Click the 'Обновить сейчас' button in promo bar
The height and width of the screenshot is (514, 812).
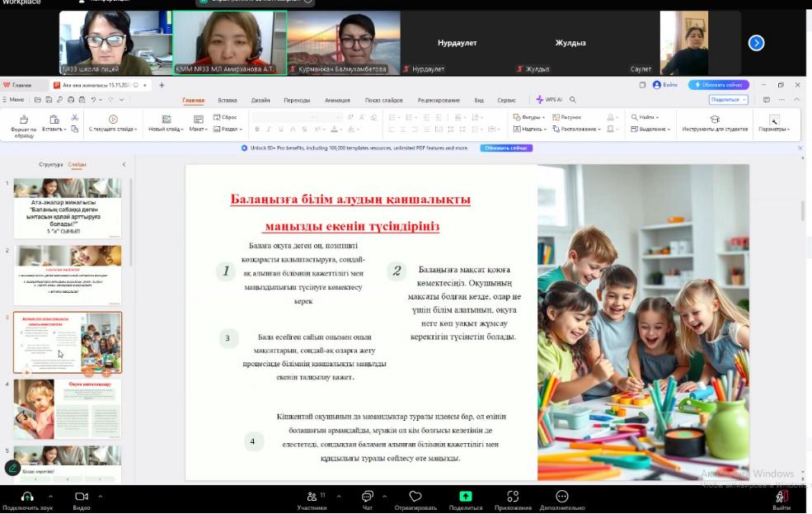[505, 149]
